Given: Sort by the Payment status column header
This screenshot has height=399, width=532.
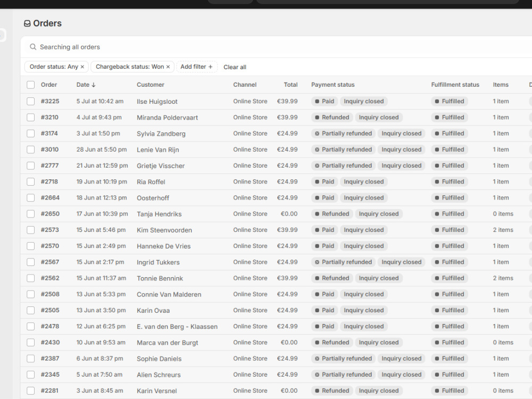Looking at the screenshot, I should [x=333, y=85].
